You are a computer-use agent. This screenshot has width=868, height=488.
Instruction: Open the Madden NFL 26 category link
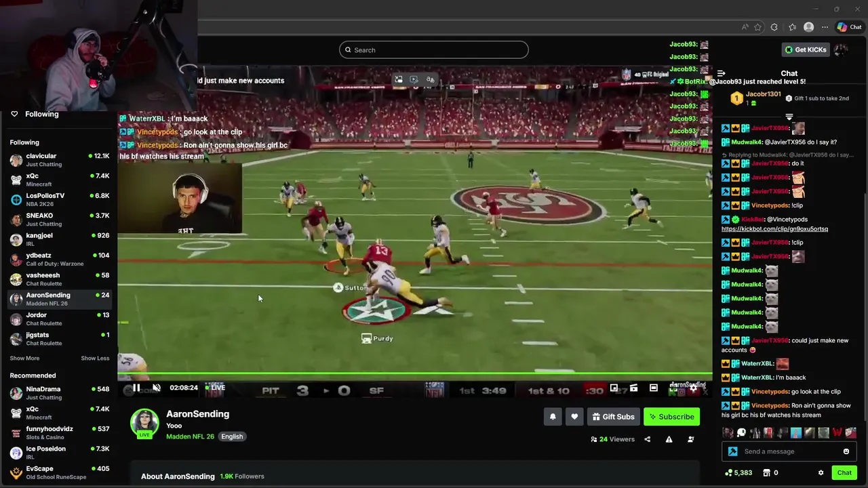point(190,436)
